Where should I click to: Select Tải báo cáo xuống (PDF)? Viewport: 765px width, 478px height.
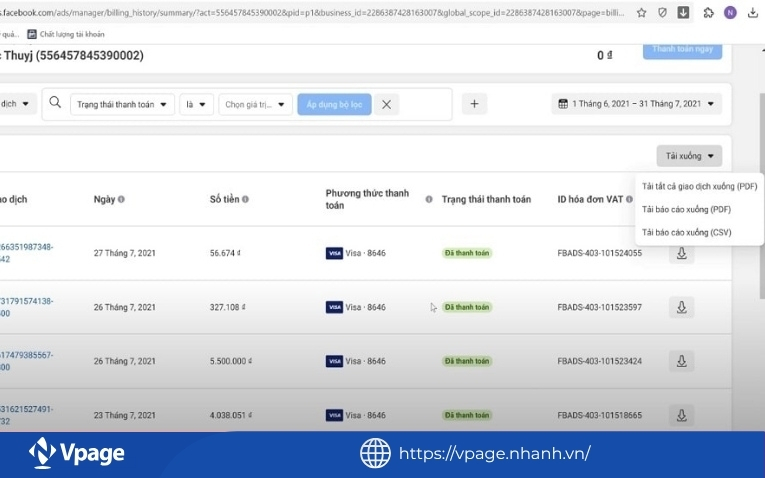[x=686, y=209]
